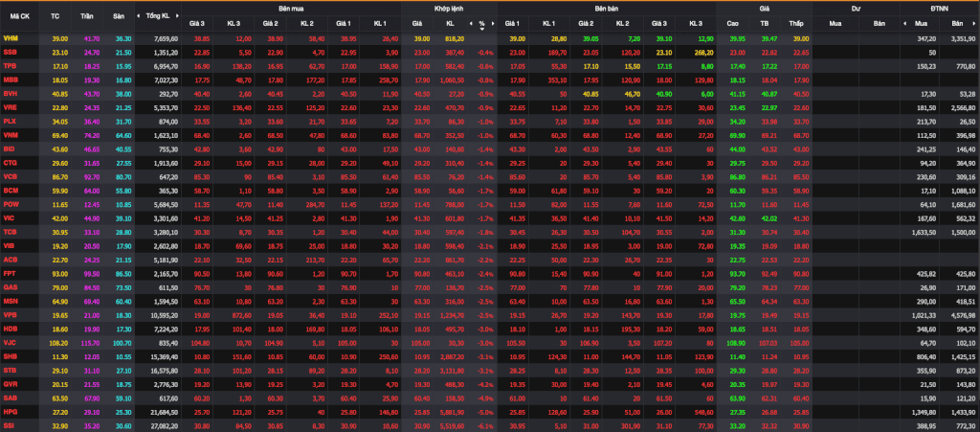Open the VPB ticker symbol
980x432 pixels.
point(10,314)
